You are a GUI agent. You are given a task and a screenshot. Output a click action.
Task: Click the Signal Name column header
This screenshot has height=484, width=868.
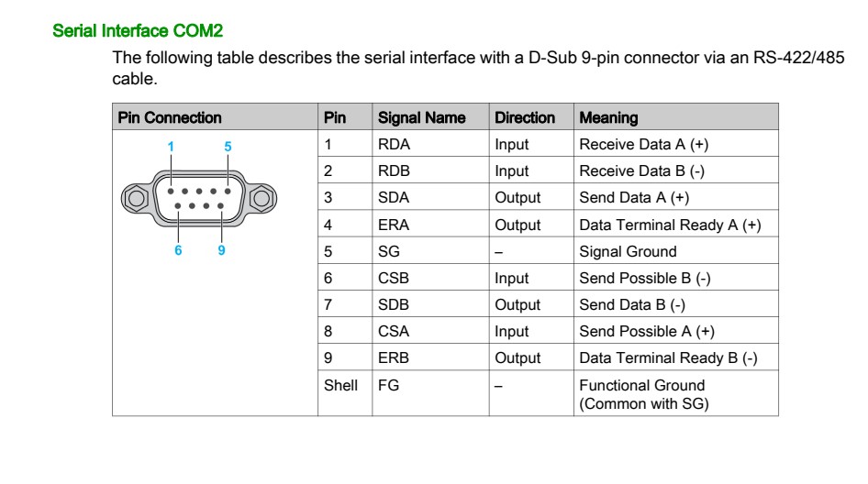[421, 117]
